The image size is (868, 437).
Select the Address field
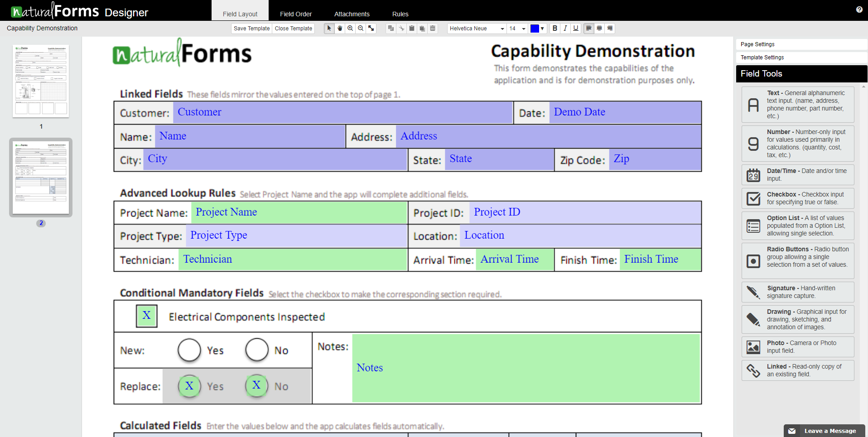coord(549,136)
